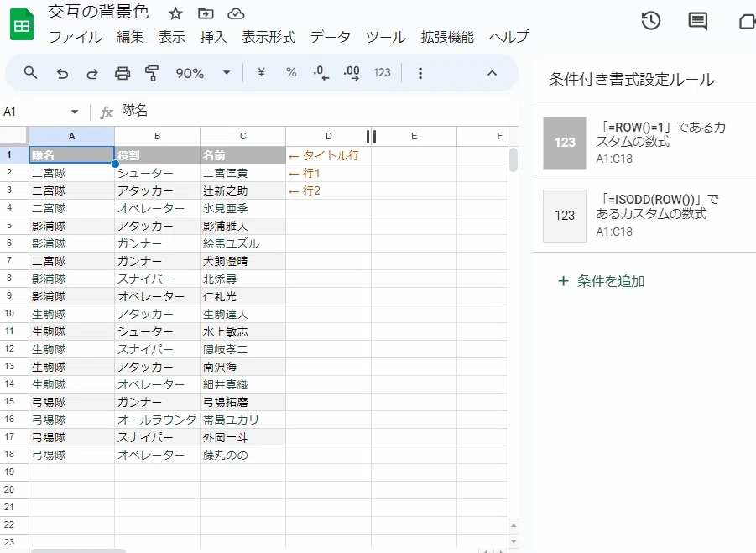Select cell 辻新之助
Viewport: 756px width, 553px height.
(243, 190)
